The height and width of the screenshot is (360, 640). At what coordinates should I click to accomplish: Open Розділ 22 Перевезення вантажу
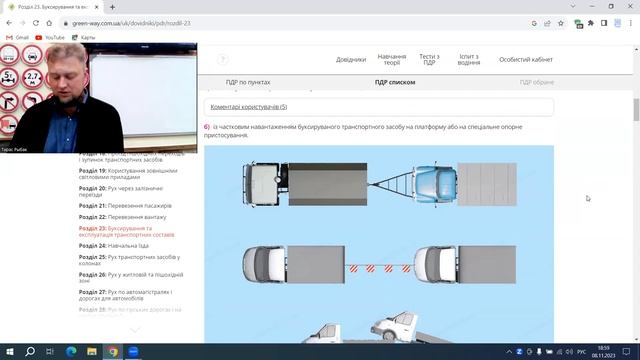tap(122, 217)
